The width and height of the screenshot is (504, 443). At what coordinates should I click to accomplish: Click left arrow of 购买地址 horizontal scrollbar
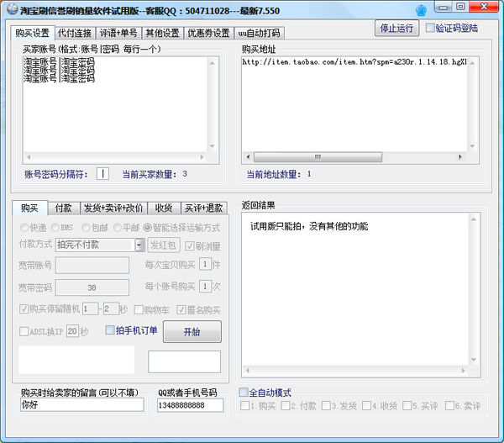[248, 157]
